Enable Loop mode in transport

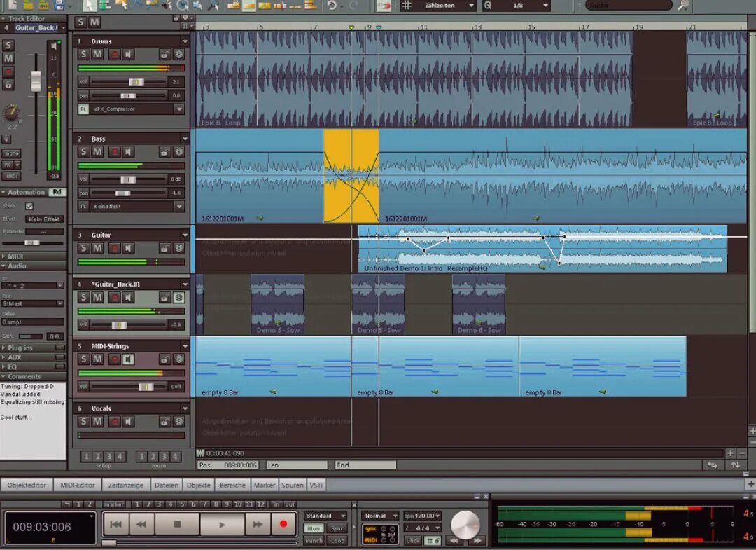tap(337, 541)
